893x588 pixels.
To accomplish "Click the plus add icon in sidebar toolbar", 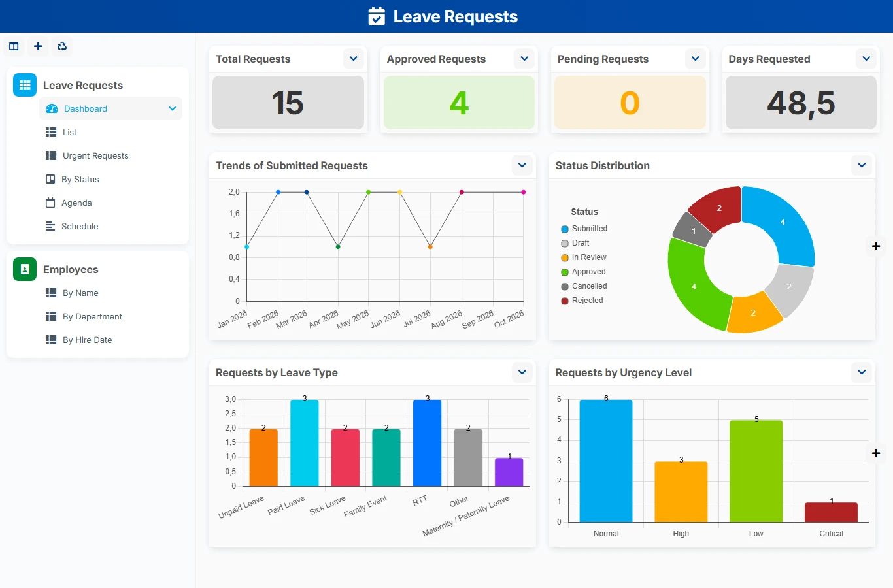I will pos(38,46).
